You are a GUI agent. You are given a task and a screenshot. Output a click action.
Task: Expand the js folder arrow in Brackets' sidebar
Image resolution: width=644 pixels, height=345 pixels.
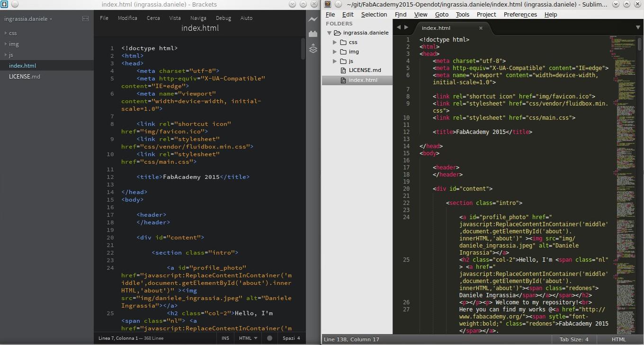click(x=5, y=55)
